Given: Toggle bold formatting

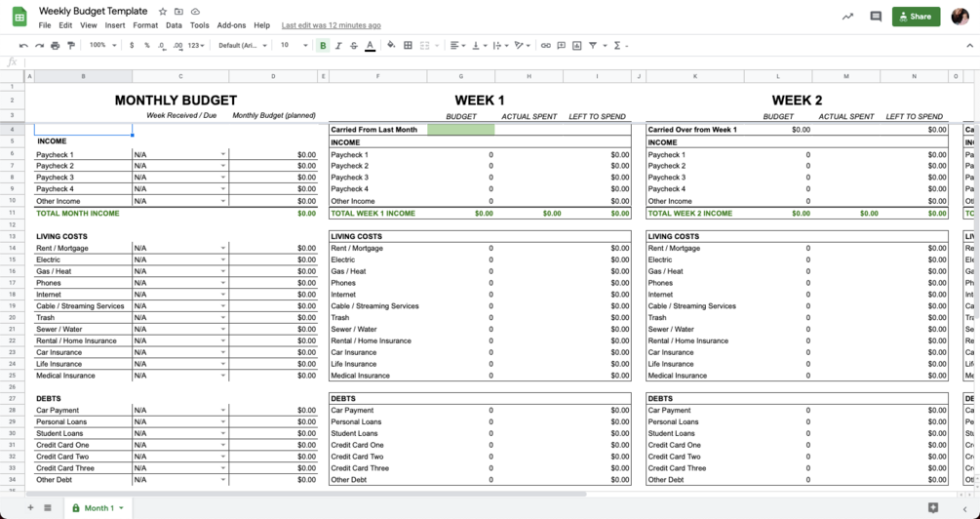Looking at the screenshot, I should [x=323, y=46].
